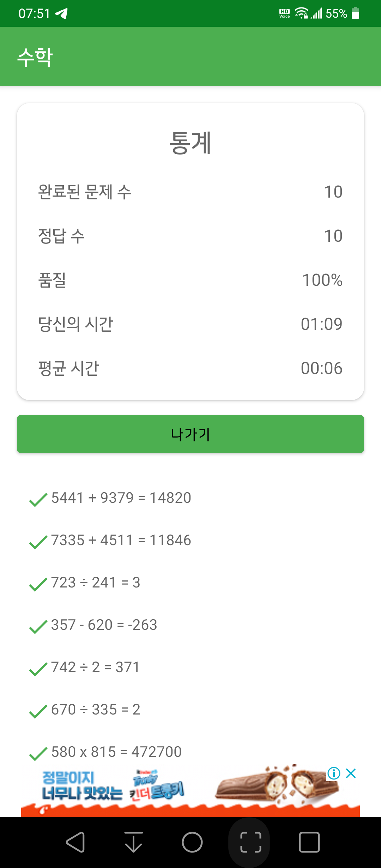Tap the Android home circle icon
381x868 pixels.
tap(192, 842)
